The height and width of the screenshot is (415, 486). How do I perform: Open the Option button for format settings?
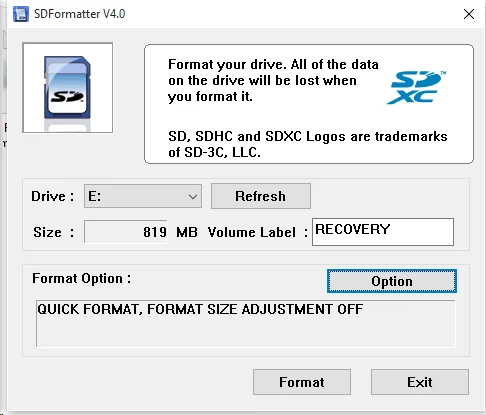point(392,281)
